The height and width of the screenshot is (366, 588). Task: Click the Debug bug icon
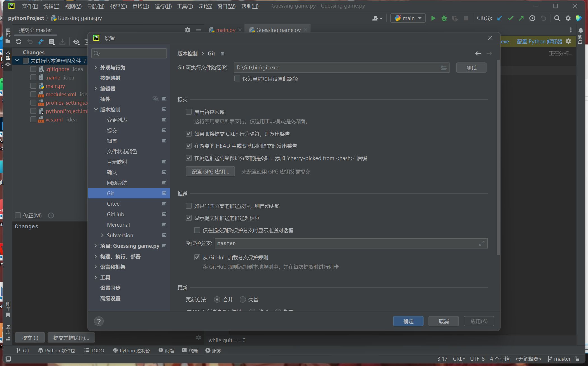click(444, 18)
